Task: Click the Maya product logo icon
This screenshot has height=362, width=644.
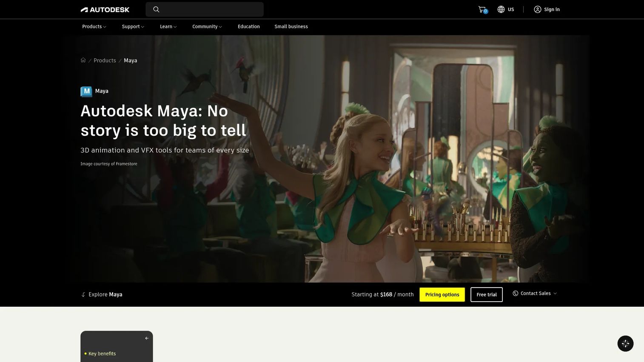Action: coord(86,91)
